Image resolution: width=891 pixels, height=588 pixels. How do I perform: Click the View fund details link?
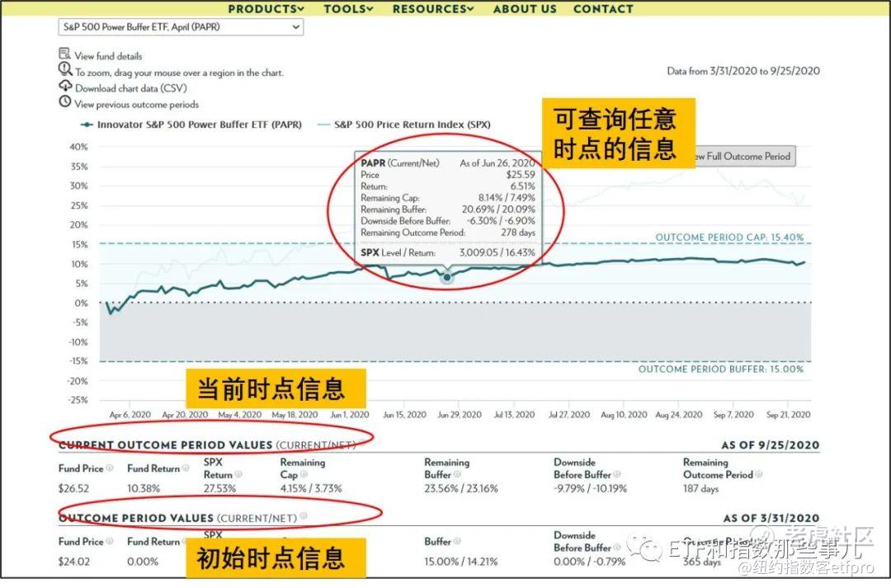[108, 56]
